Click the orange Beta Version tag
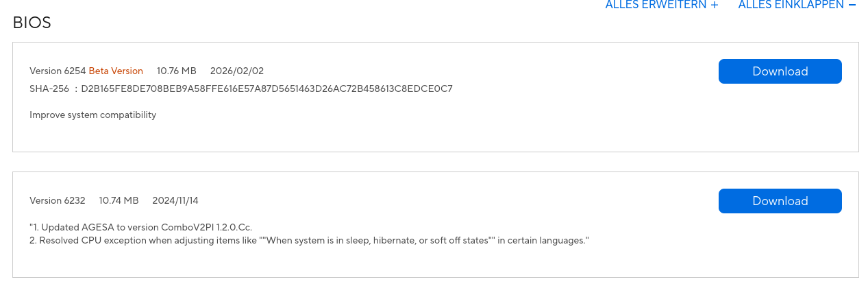The width and height of the screenshot is (868, 284). tap(116, 71)
